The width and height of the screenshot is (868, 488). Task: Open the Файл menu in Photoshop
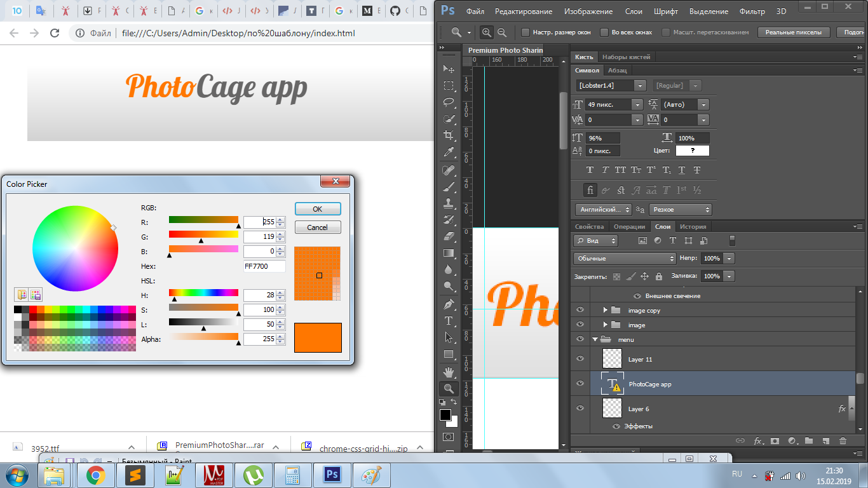pyautogui.click(x=475, y=11)
